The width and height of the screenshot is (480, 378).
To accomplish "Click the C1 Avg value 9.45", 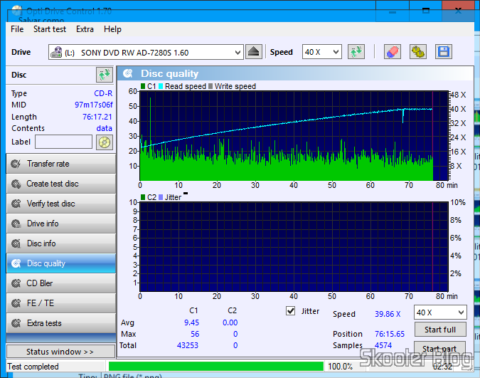I will coord(192,323).
